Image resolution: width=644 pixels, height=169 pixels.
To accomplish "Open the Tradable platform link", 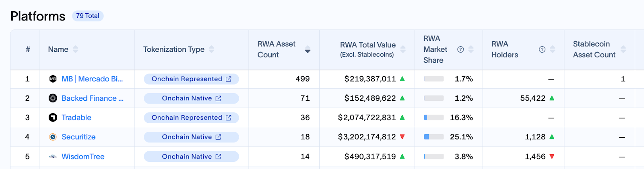I will pyautogui.click(x=76, y=117).
